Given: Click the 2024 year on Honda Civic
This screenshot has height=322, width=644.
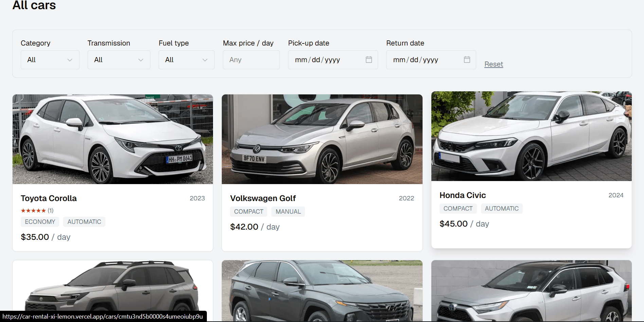Looking at the screenshot, I should (616, 195).
